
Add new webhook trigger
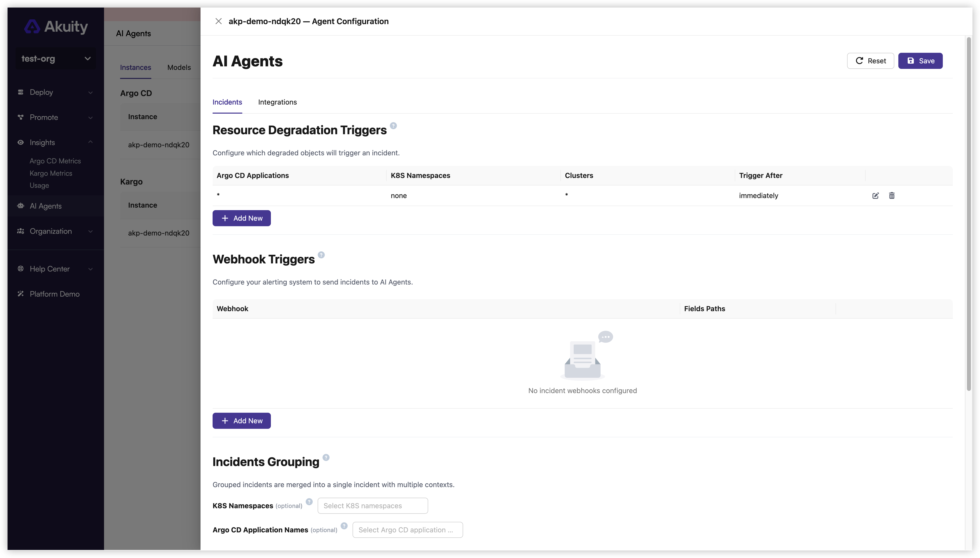point(242,421)
